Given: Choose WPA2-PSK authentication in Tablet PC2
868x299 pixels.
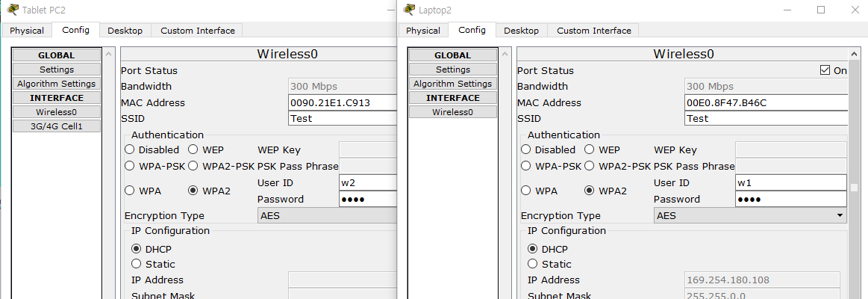Looking at the screenshot, I should (x=193, y=166).
